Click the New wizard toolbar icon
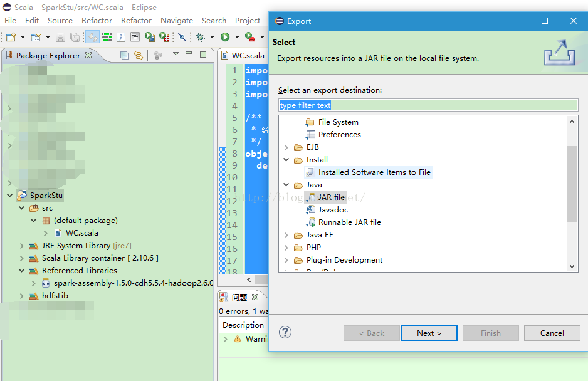Image resolution: width=588 pixels, height=381 pixels. coord(11,37)
